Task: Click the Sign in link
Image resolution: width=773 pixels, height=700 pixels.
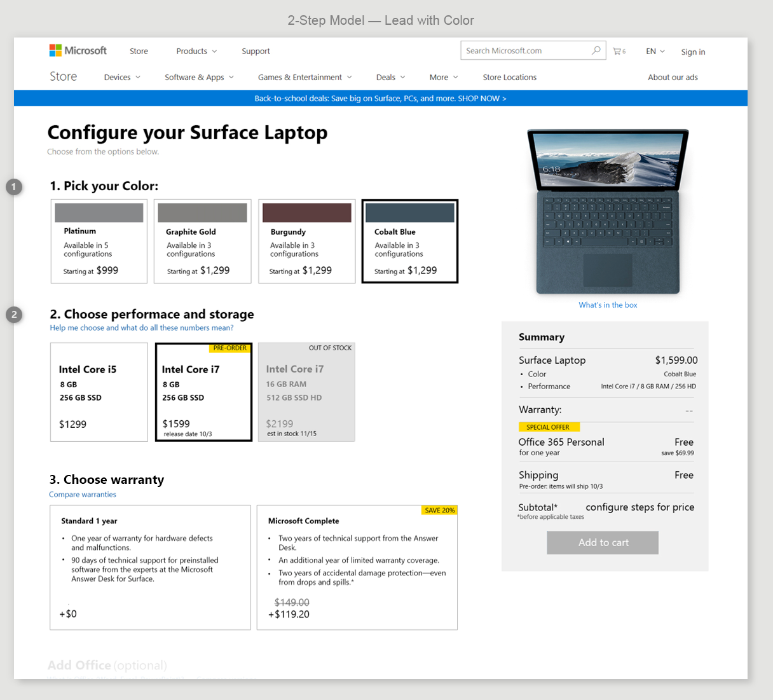Action: click(693, 52)
